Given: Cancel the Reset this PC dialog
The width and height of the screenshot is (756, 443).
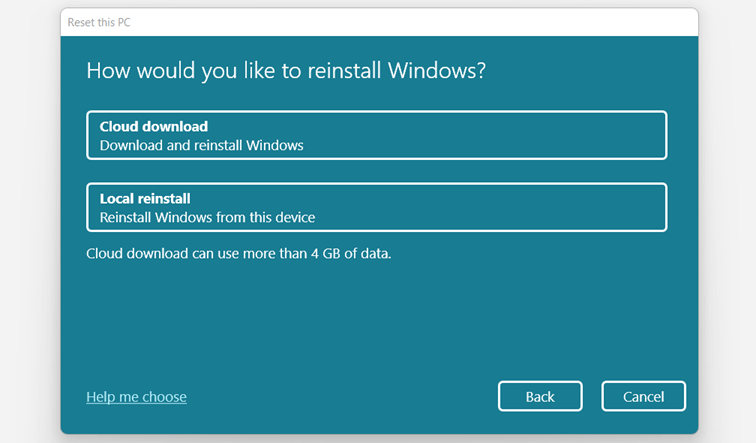Looking at the screenshot, I should [643, 396].
